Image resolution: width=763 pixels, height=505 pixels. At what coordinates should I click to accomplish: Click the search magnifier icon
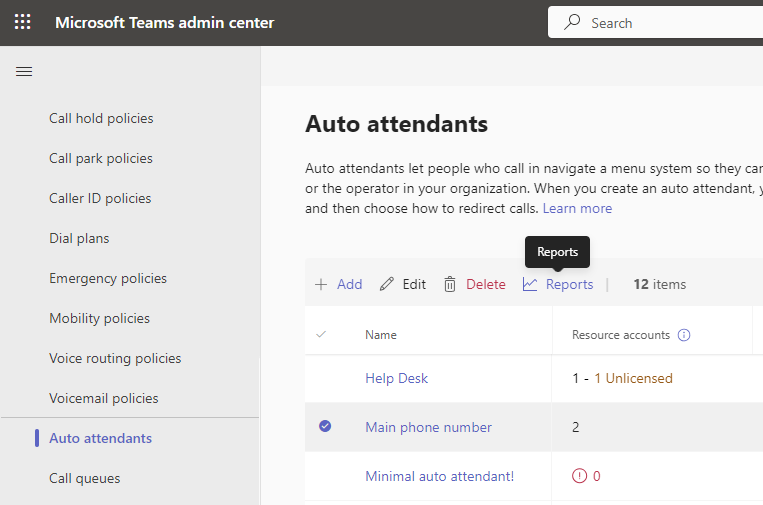572,22
